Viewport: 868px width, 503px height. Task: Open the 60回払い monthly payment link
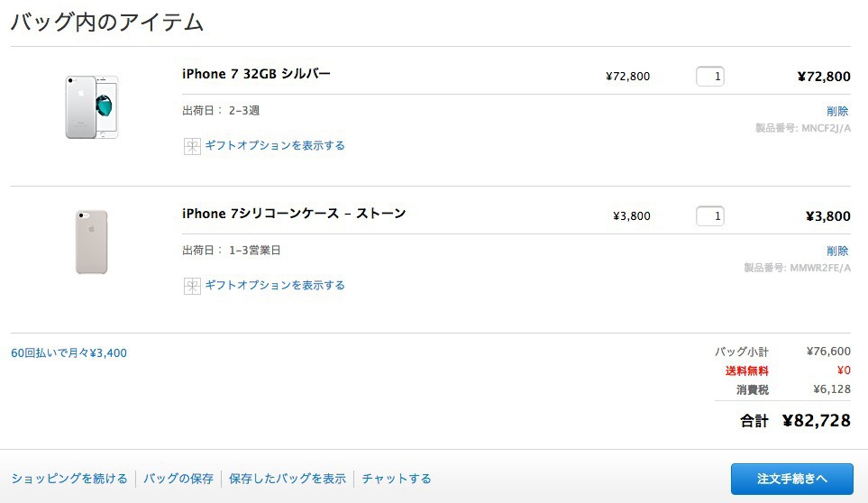click(69, 353)
